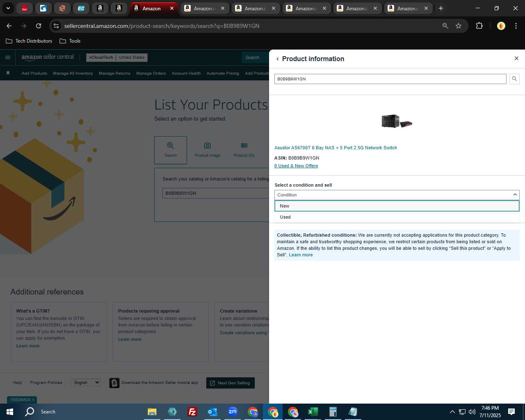Open vCloudTech United States account switcher

pos(117,57)
